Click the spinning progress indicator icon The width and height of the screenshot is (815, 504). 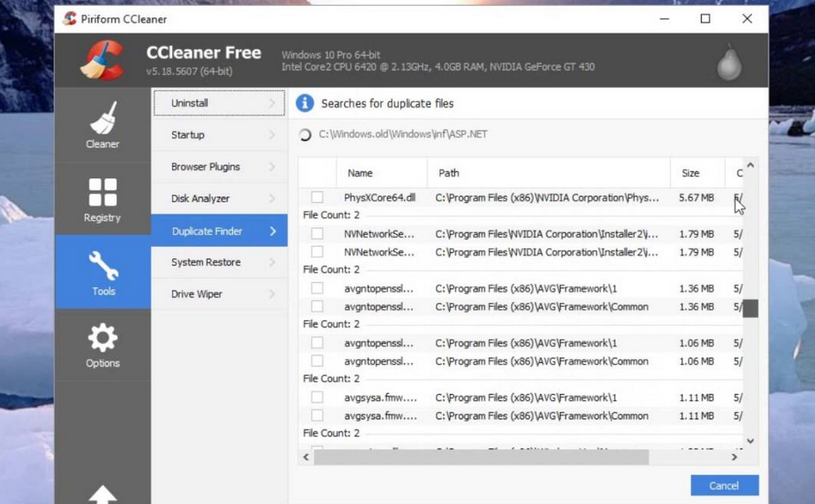(x=305, y=135)
